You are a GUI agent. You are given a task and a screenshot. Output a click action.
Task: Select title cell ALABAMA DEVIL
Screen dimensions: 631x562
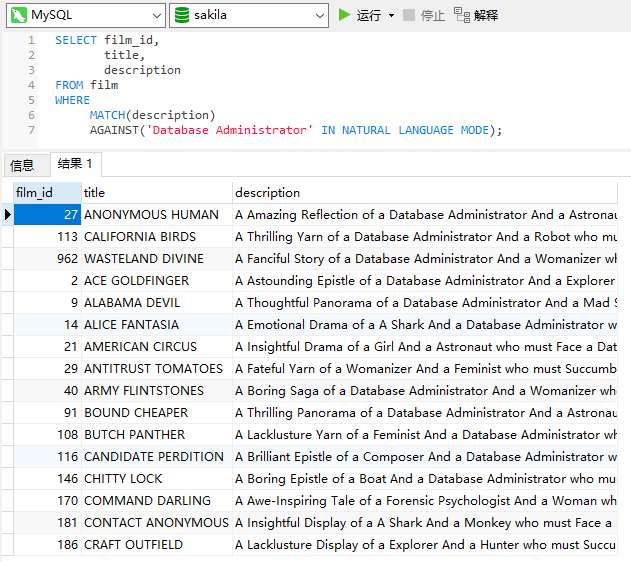157,303
